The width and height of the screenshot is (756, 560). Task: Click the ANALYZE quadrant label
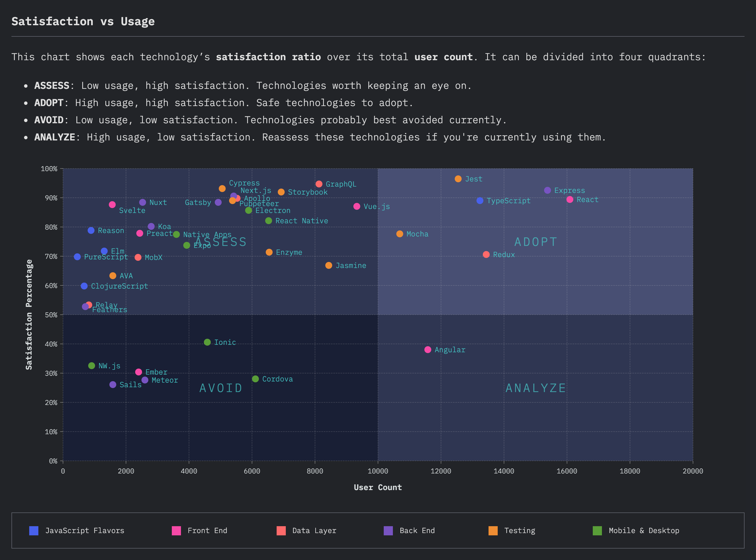(x=535, y=388)
